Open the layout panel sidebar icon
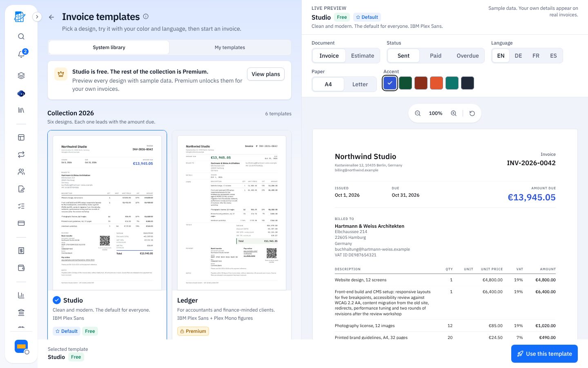This screenshot has width=588, height=368. click(x=21, y=137)
